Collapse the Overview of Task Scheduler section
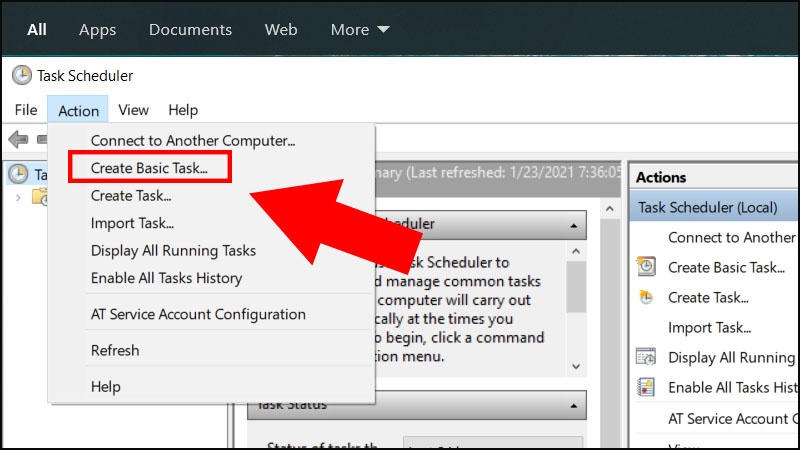 pos(574,225)
